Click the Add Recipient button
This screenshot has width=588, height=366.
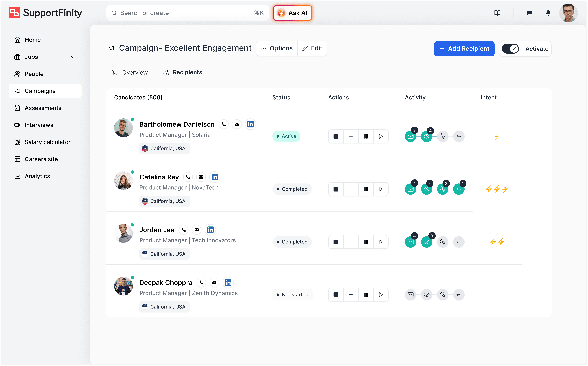pyautogui.click(x=464, y=49)
